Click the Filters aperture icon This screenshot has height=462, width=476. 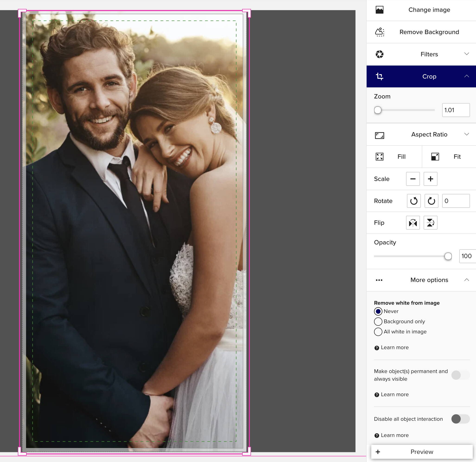click(379, 54)
